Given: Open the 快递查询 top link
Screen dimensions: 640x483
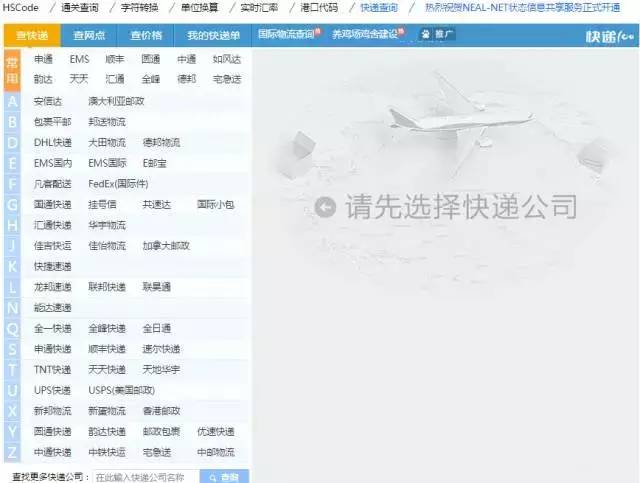Looking at the screenshot, I should (379, 7).
